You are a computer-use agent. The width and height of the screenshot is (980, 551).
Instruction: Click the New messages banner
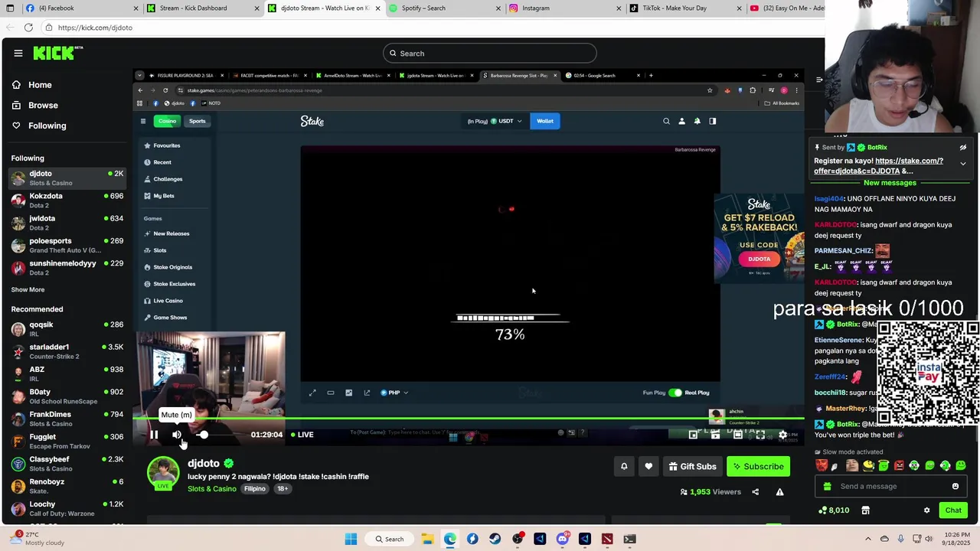(890, 183)
